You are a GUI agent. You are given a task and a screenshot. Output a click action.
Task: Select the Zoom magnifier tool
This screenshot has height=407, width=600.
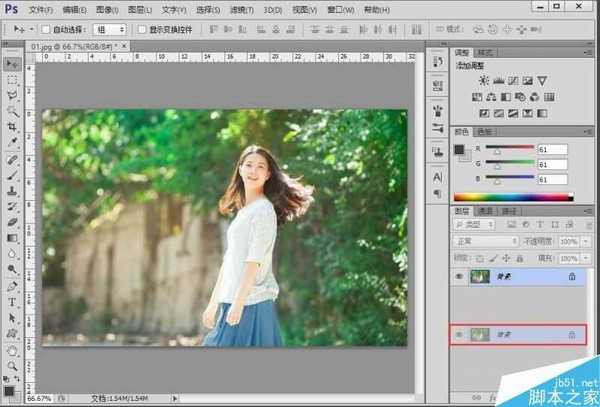click(13, 366)
